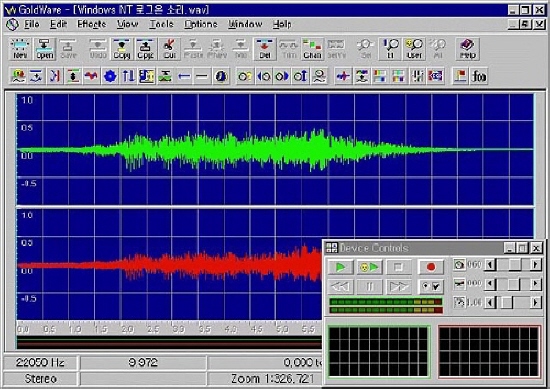Click the Open file toolbar button

pyautogui.click(x=45, y=49)
